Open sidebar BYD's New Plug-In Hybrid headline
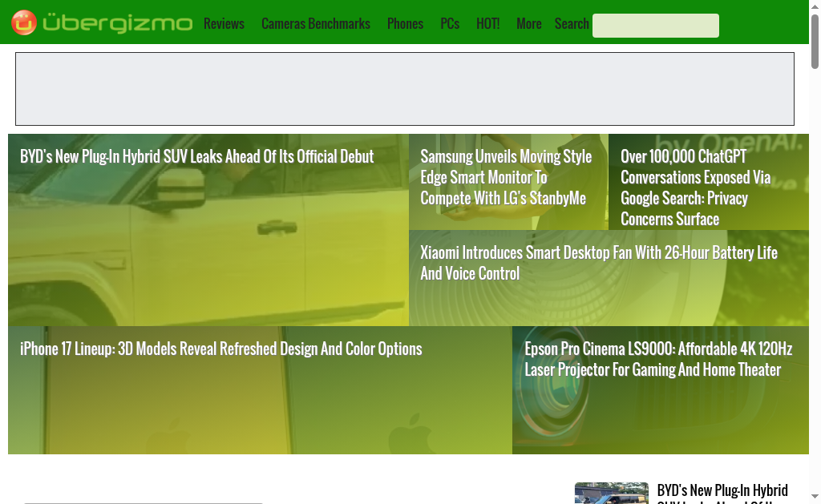Viewport: 821px width, 504px height. click(x=722, y=493)
